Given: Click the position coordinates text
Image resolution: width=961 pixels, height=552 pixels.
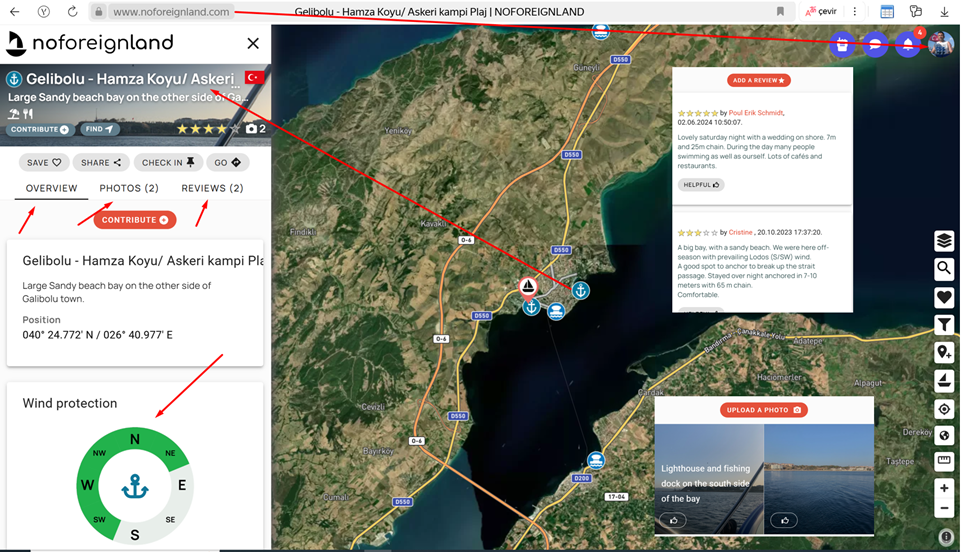Looking at the screenshot, I should pyautogui.click(x=97, y=335).
